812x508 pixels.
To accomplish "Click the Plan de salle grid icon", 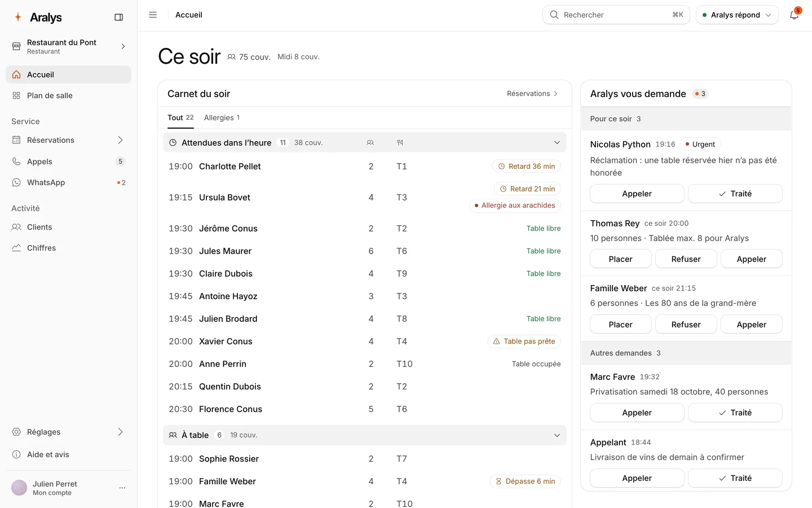I will click(16, 95).
